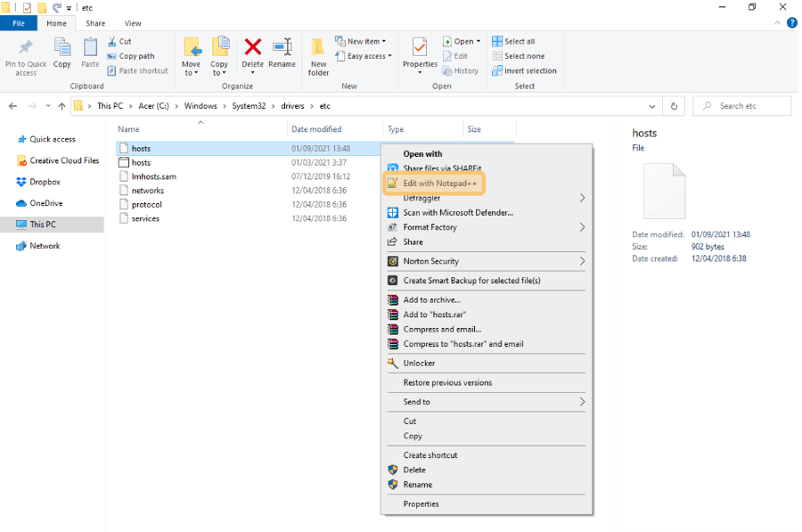
Task: Switch to the Share ribbon tab
Action: [x=95, y=23]
